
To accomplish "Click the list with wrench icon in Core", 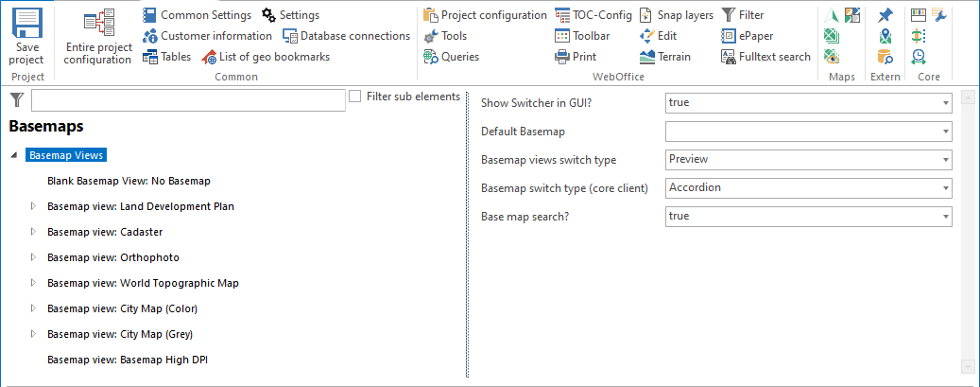I will 938,15.
